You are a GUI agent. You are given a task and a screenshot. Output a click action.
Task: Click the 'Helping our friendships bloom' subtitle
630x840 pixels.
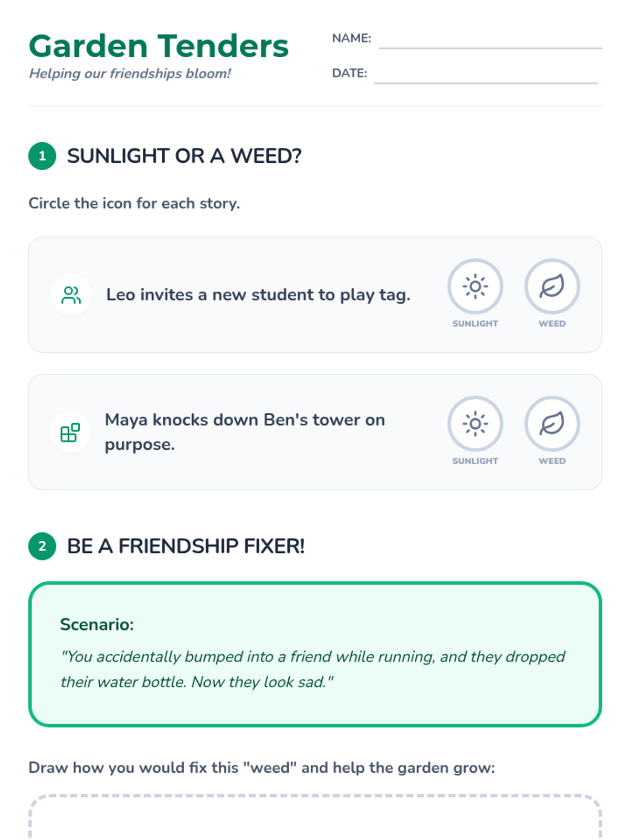(x=130, y=73)
